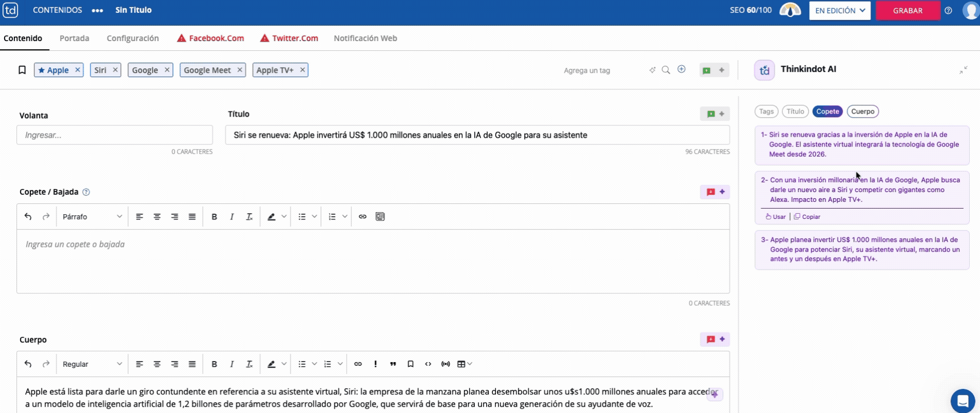Image resolution: width=980 pixels, height=413 pixels.
Task: Redo in the Copete editor toolbar
Action: click(46, 217)
